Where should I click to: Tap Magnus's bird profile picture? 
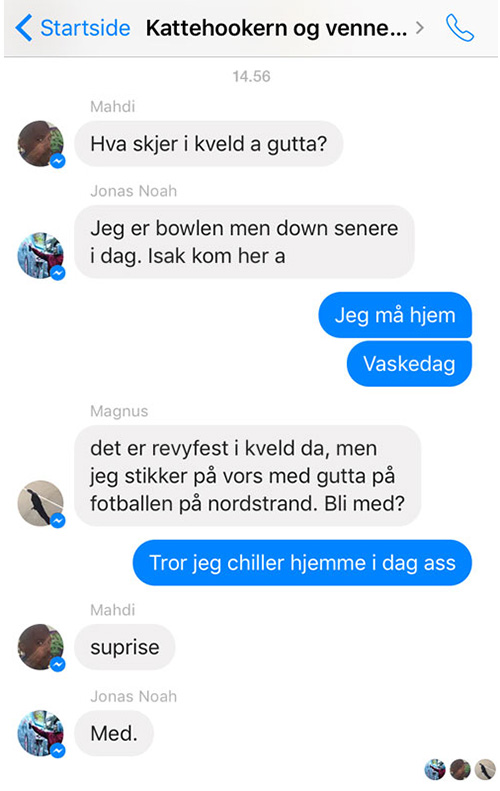41,503
